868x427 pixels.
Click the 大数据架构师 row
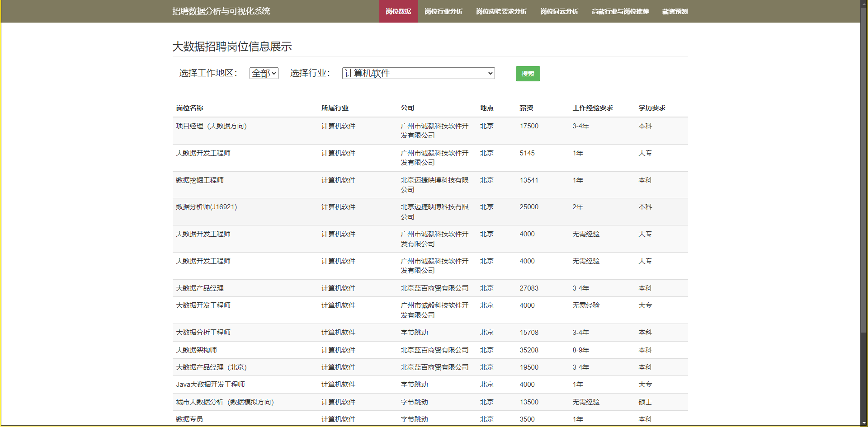[x=196, y=350]
